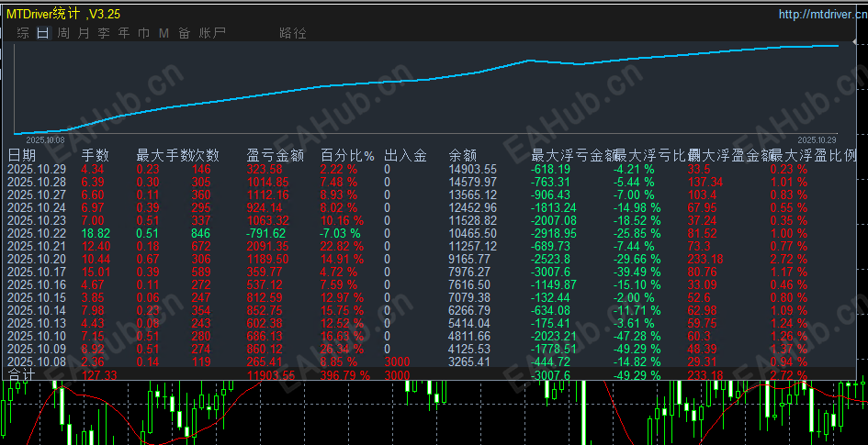Open the http://mtdriver link
Image resolution: width=868 pixels, height=445 pixels.
(823, 15)
